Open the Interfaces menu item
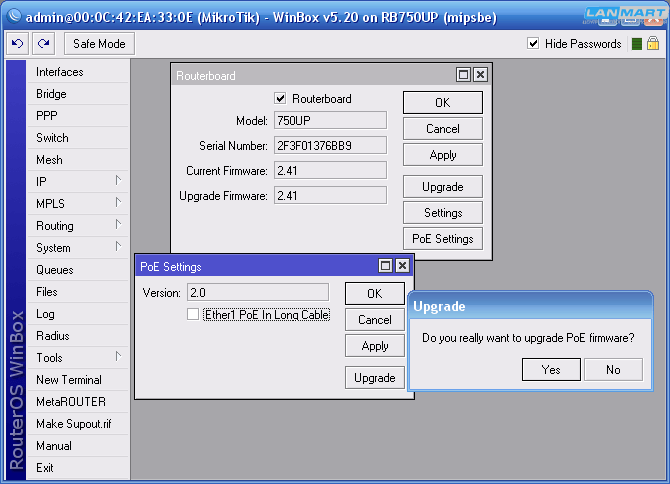The width and height of the screenshot is (670, 484). point(60,72)
